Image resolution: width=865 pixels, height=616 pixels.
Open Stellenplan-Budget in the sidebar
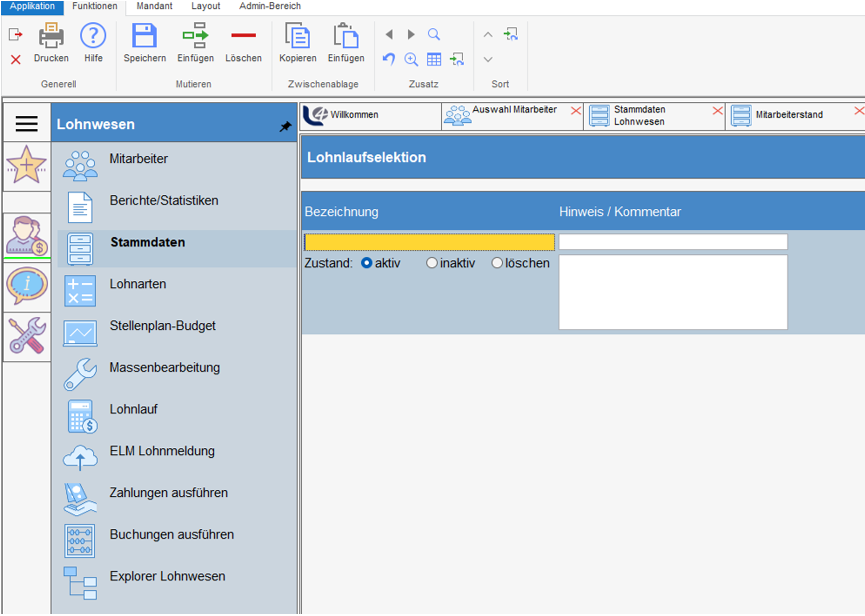162,326
